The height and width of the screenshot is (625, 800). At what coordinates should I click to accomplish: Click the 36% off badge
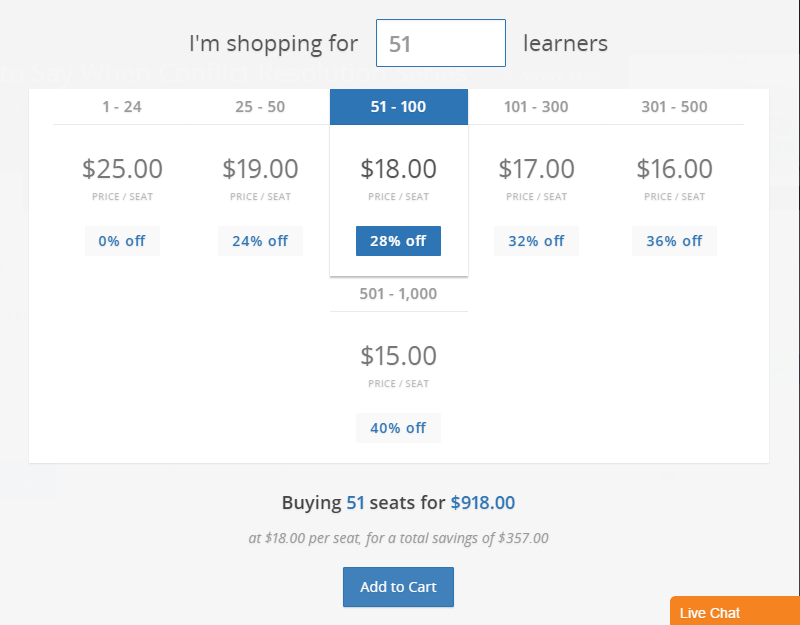click(x=674, y=241)
